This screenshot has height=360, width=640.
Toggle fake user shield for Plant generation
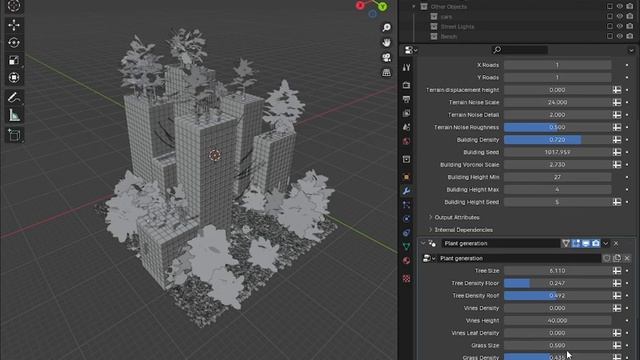click(607, 258)
